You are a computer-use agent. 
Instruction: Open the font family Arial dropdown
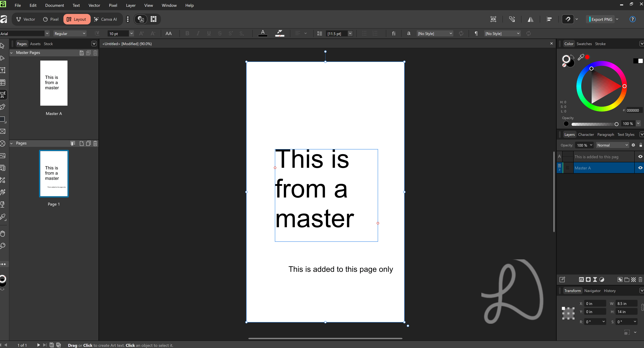47,34
